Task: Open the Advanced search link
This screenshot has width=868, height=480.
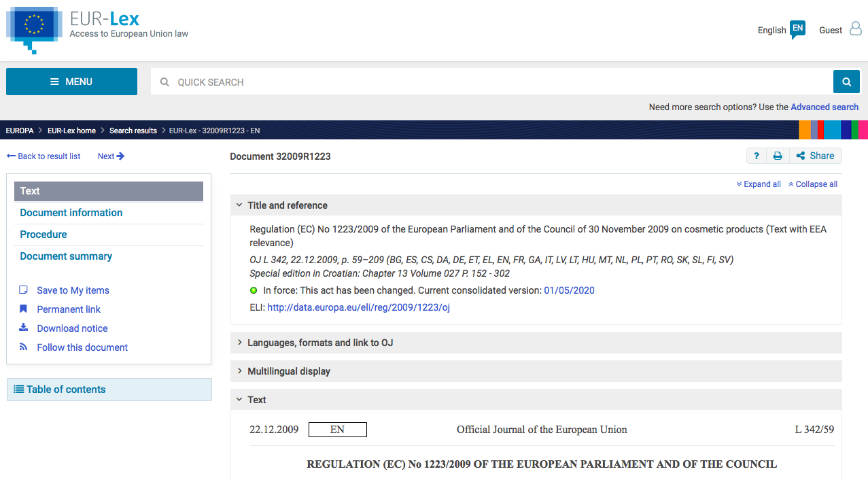Action: [824, 107]
